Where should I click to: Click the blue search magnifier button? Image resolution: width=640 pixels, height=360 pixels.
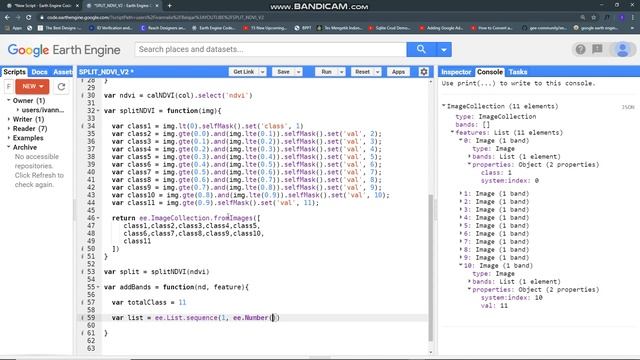click(421, 49)
